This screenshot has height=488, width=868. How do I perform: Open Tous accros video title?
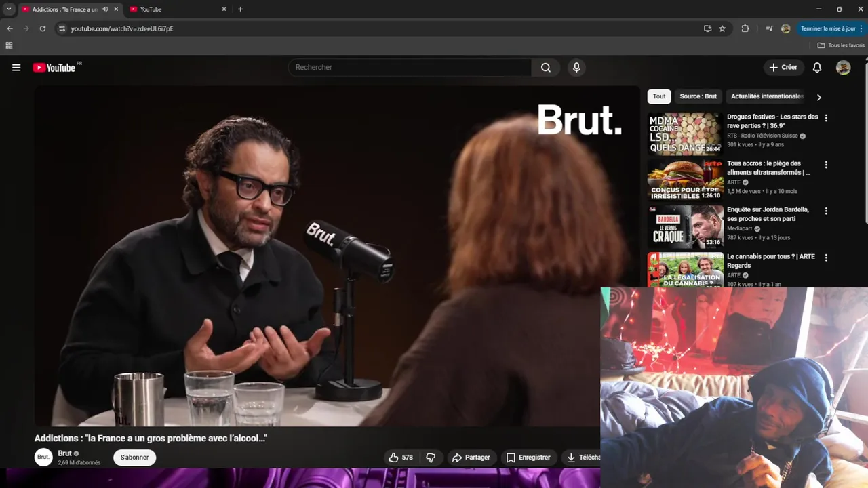(768, 168)
